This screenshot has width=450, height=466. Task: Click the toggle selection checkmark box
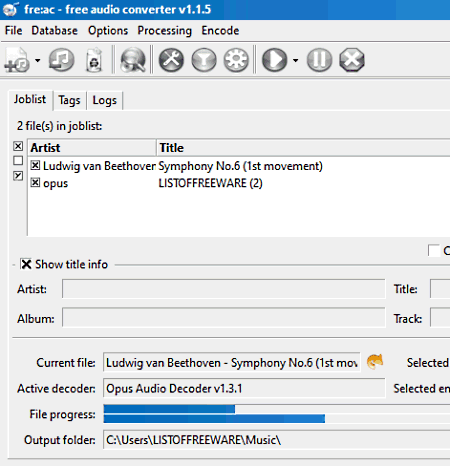pyautogui.click(x=18, y=175)
